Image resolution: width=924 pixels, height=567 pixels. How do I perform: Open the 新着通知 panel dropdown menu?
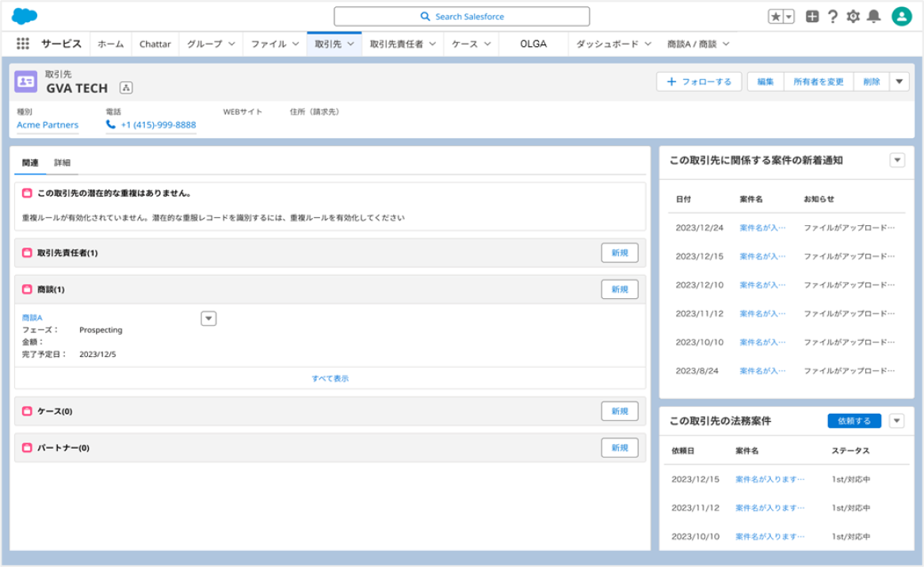pyautogui.click(x=898, y=160)
